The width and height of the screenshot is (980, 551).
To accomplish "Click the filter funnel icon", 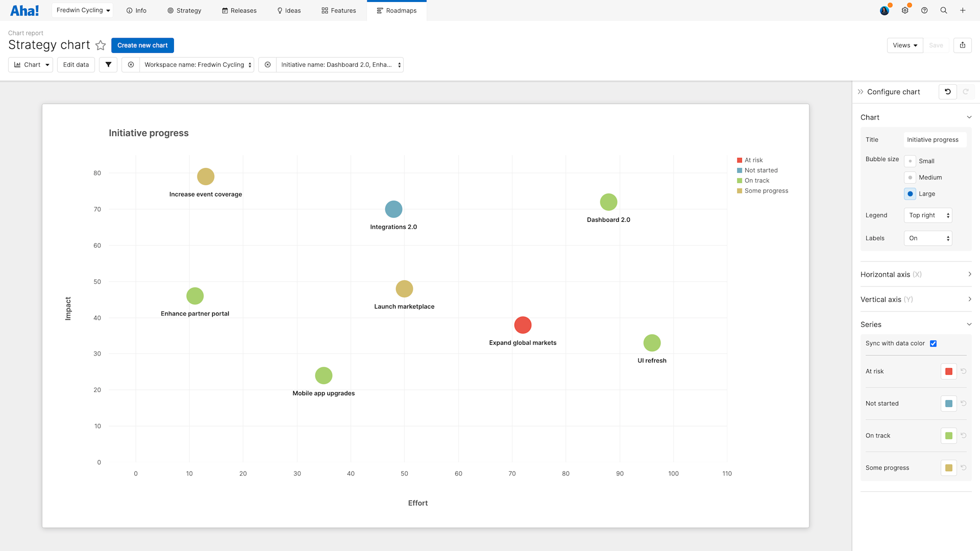I will click(x=108, y=65).
